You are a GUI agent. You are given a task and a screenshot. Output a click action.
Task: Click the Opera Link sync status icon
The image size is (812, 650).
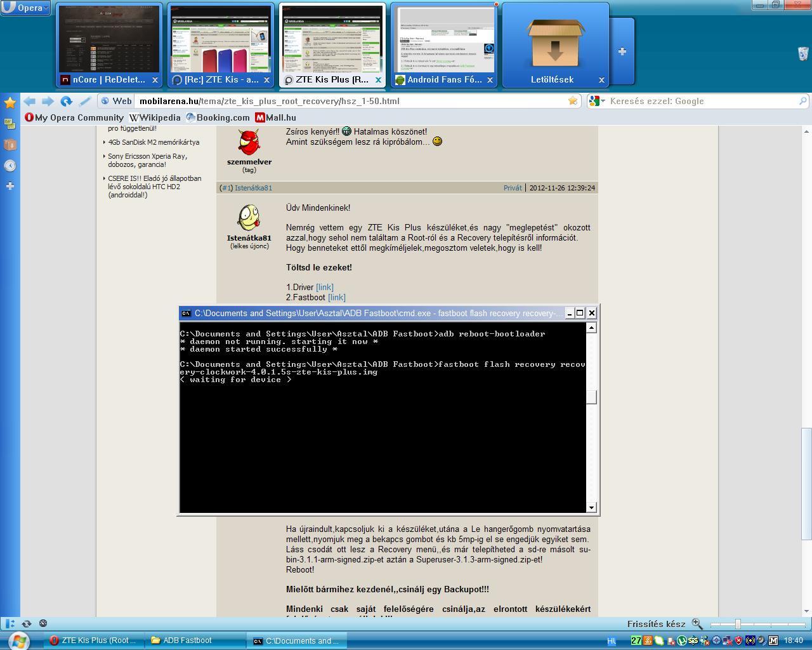pos(27,624)
